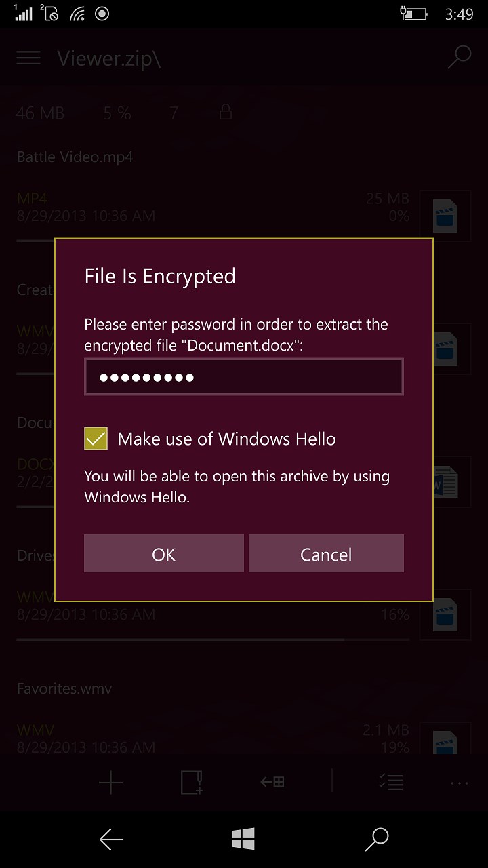Tap the system search magnifier in the navigation bar

pos(377,840)
